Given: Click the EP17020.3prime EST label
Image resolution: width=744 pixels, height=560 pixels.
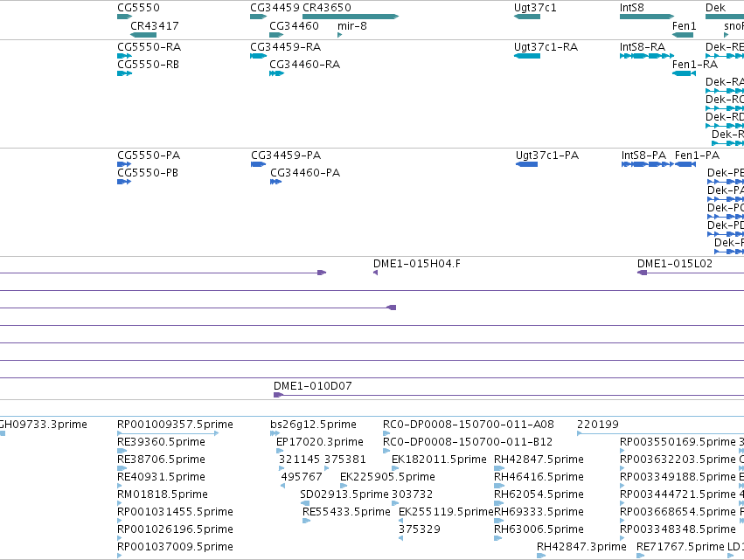Looking at the screenshot, I should 320,442.
